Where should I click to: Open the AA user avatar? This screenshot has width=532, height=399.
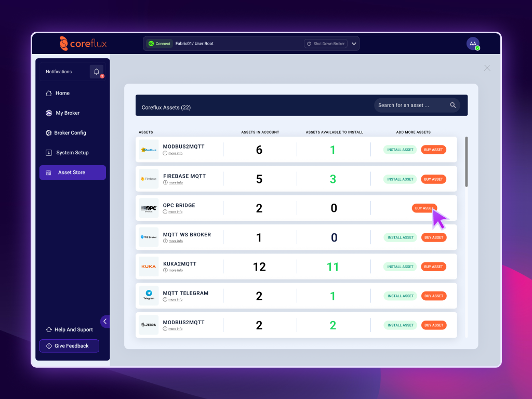473,44
